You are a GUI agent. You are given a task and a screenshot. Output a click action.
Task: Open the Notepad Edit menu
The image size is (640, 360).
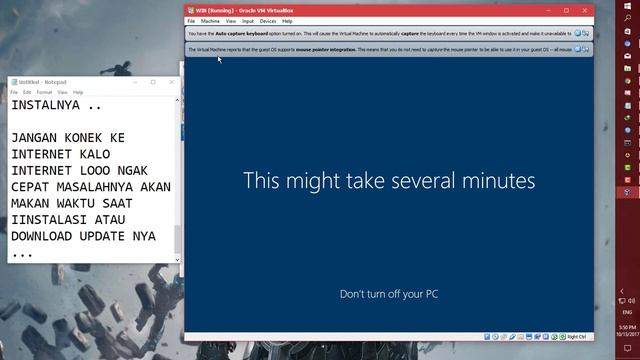tap(27, 93)
